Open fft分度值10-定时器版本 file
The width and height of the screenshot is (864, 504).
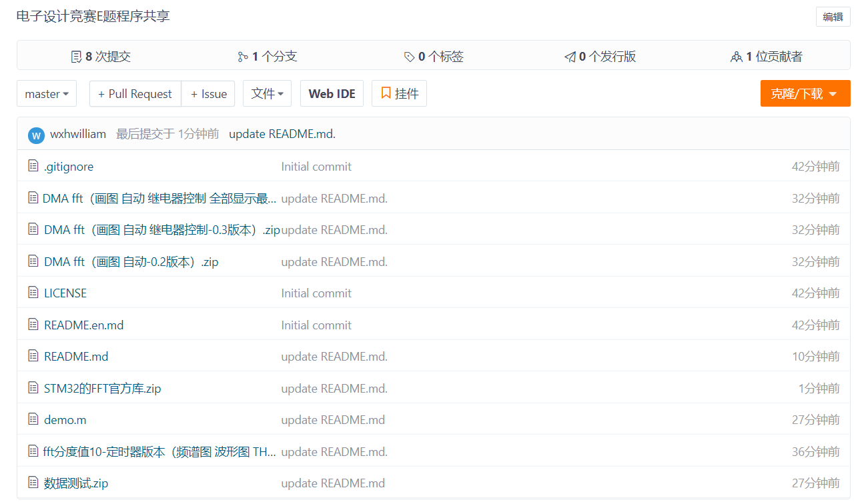(159, 451)
